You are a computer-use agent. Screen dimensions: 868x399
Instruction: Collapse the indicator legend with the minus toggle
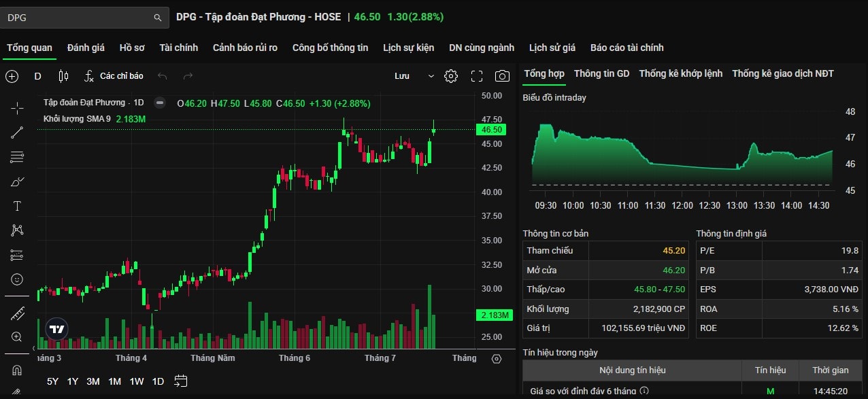160,103
